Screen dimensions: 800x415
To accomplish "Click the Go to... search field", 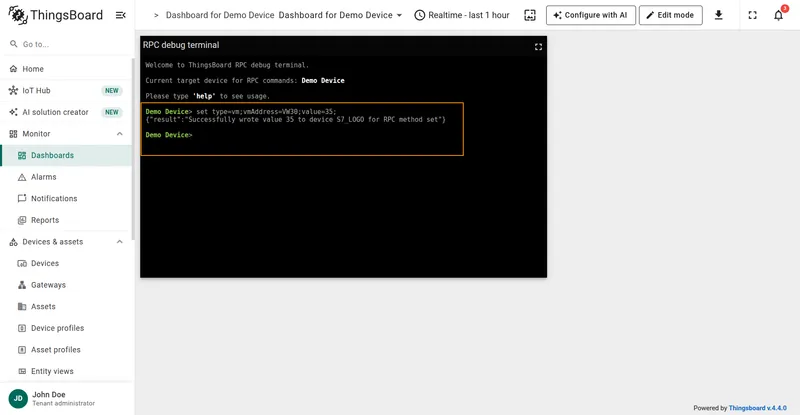I will (66, 44).
